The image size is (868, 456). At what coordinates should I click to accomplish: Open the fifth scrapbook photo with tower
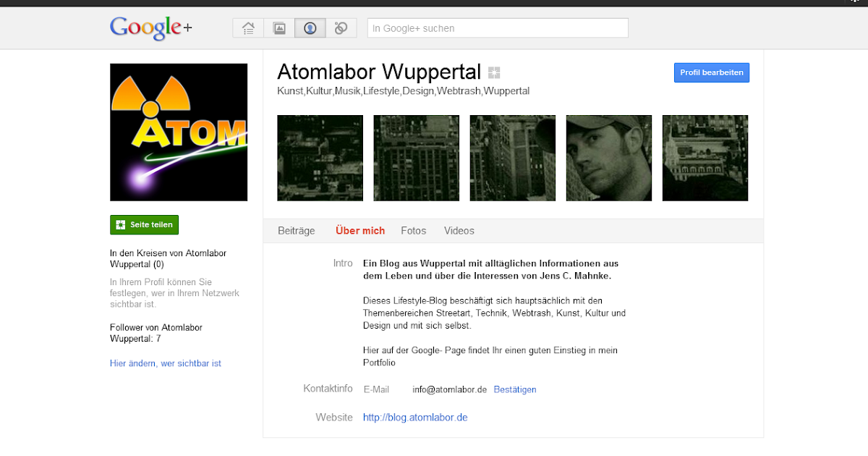705,158
